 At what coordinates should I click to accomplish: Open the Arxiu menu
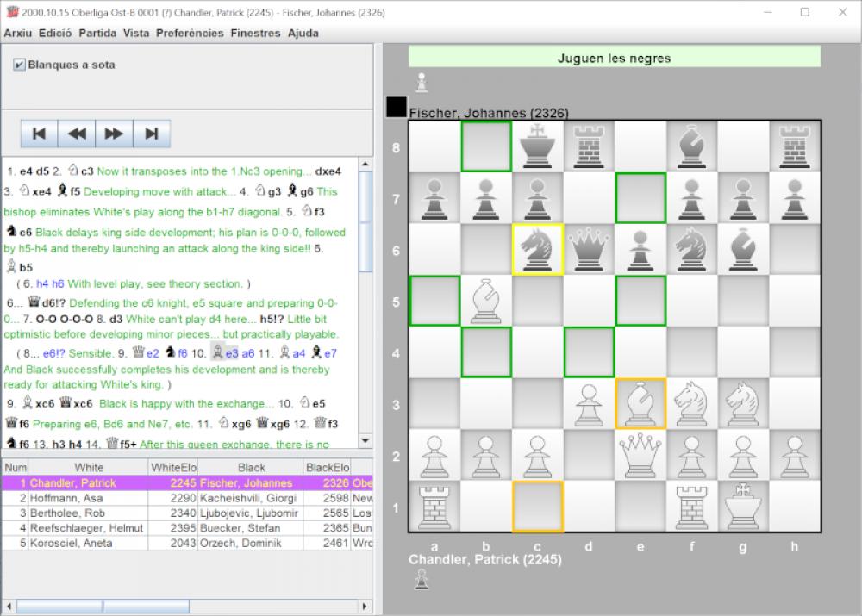pyautogui.click(x=18, y=32)
